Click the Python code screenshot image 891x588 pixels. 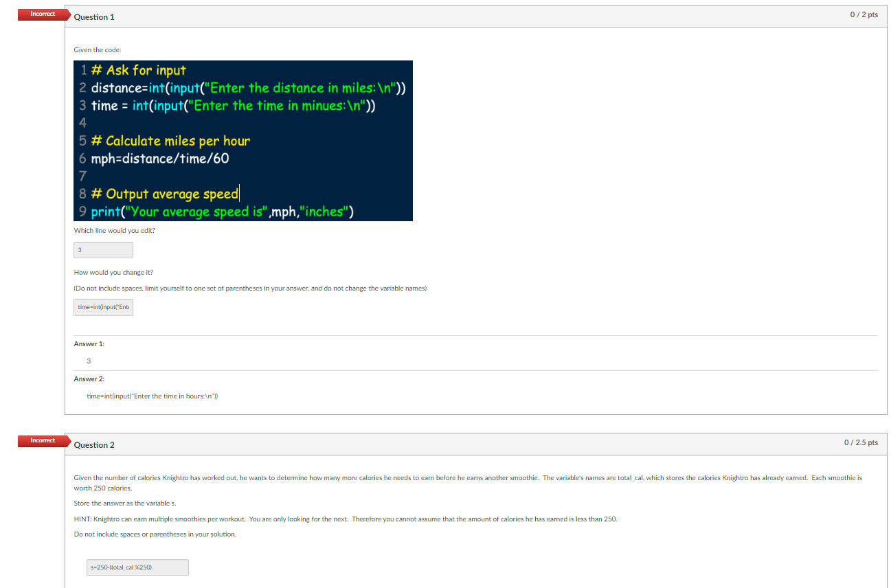pyautogui.click(x=243, y=140)
